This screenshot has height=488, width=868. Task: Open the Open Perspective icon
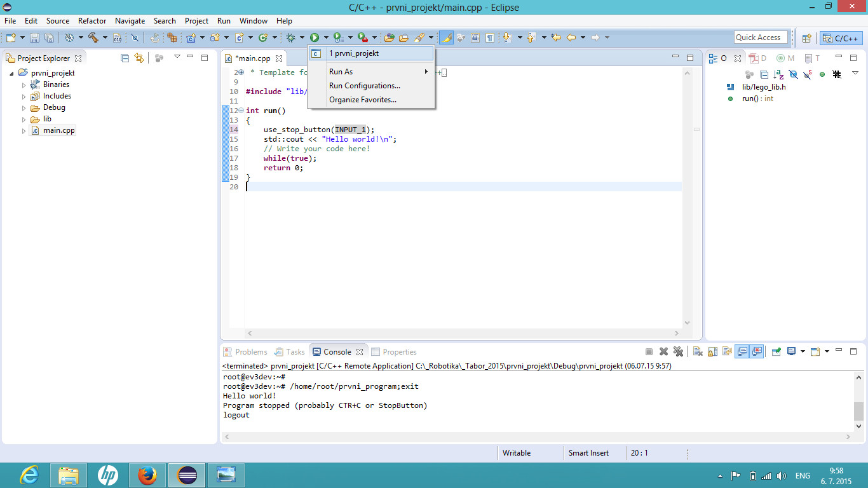(806, 38)
